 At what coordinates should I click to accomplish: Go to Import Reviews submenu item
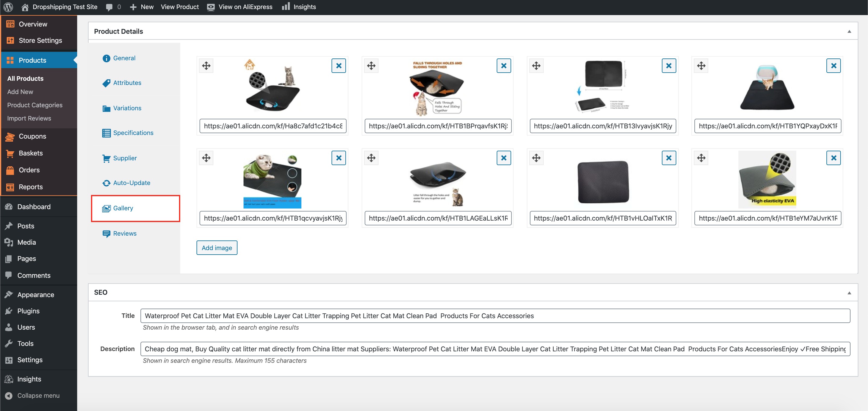[x=29, y=118]
